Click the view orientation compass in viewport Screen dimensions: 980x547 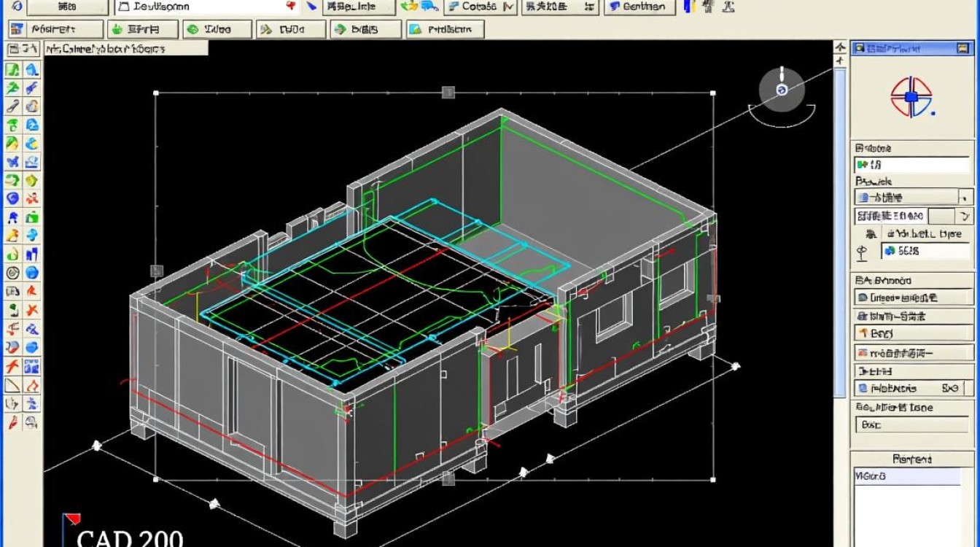point(782,89)
